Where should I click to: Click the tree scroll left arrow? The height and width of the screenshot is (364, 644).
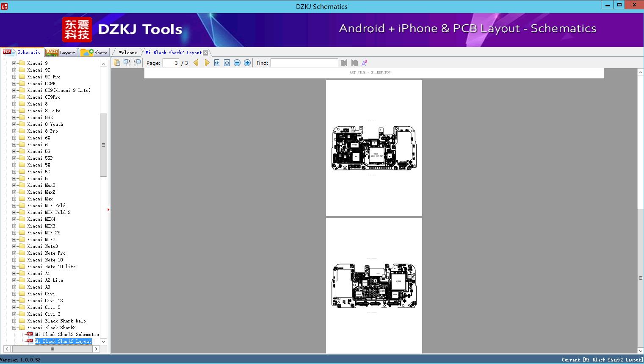(6, 349)
